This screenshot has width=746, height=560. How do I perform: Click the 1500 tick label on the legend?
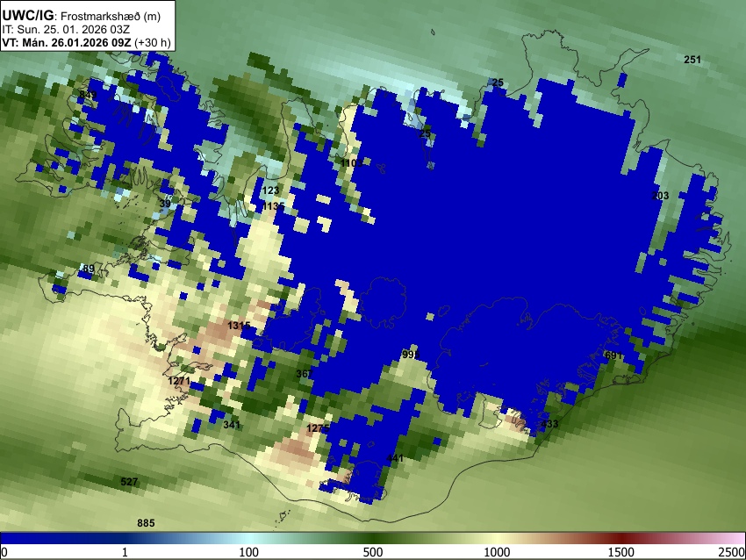(620, 552)
